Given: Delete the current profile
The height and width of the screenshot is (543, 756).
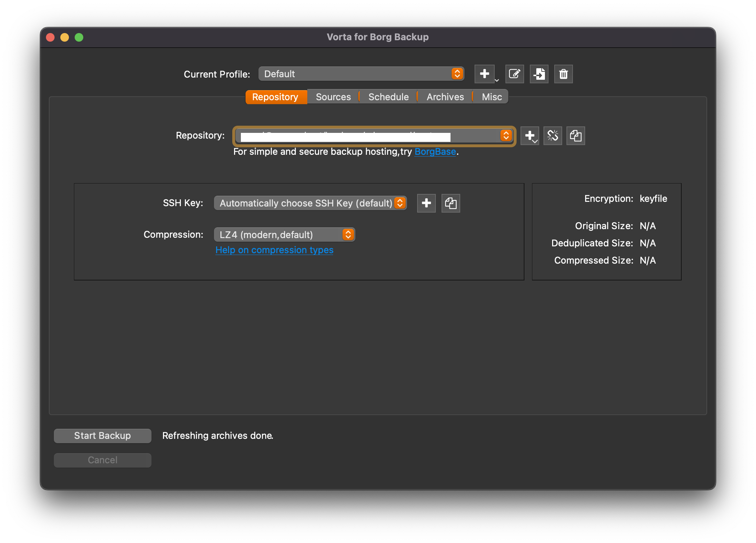Looking at the screenshot, I should (563, 74).
